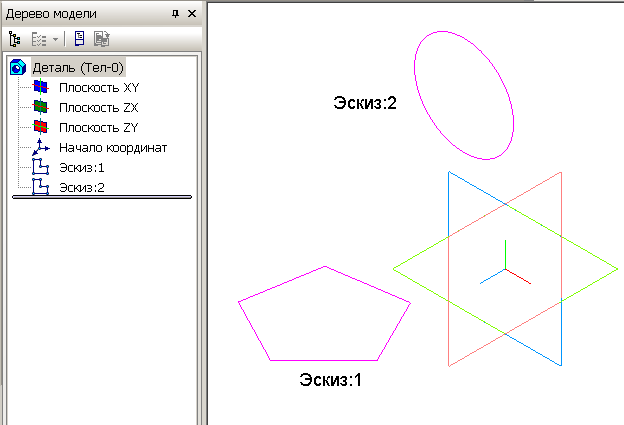Select Эскиз:1 in the model tree
The image size is (624, 425).
[82, 168]
